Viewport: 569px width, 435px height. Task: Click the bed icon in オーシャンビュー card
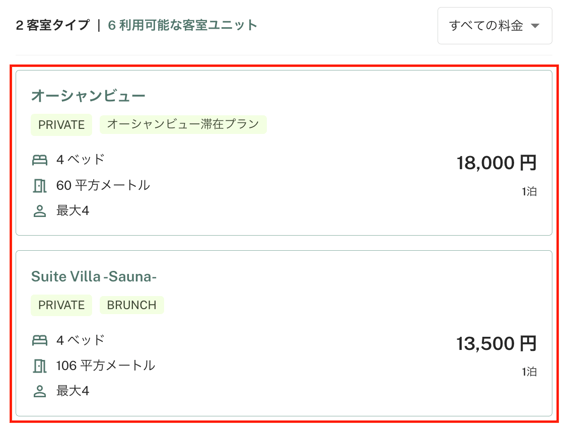tap(40, 160)
